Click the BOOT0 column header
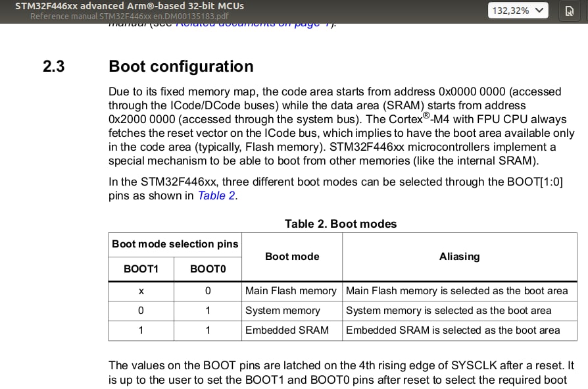This screenshot has width=588, height=389. point(208,269)
